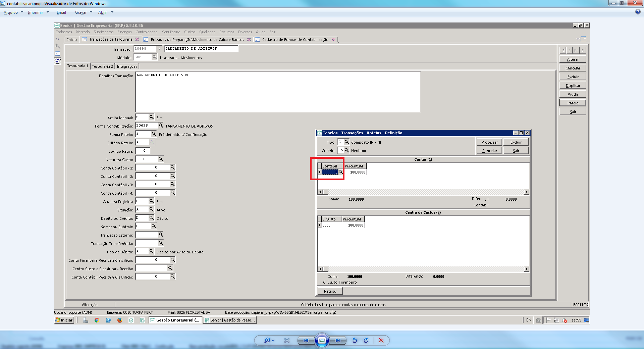
Task: Rotate the photo clockwise
Action: 366,340
